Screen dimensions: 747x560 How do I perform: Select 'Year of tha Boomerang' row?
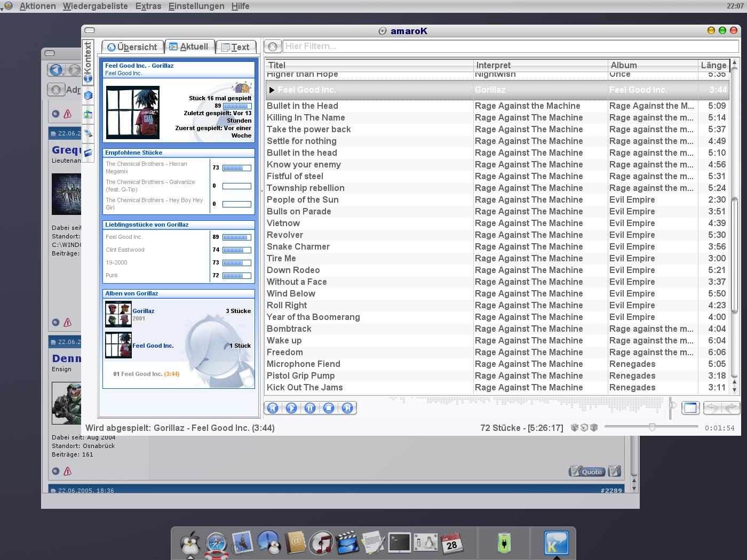coord(497,317)
